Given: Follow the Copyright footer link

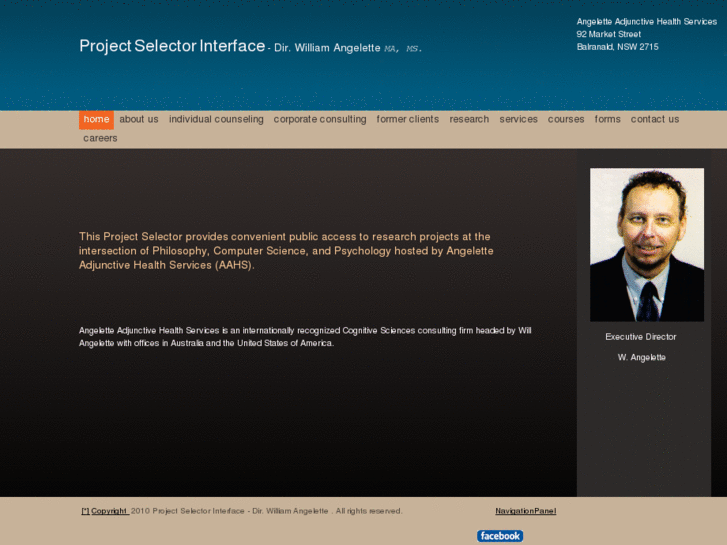Looking at the screenshot, I should pyautogui.click(x=109, y=511).
